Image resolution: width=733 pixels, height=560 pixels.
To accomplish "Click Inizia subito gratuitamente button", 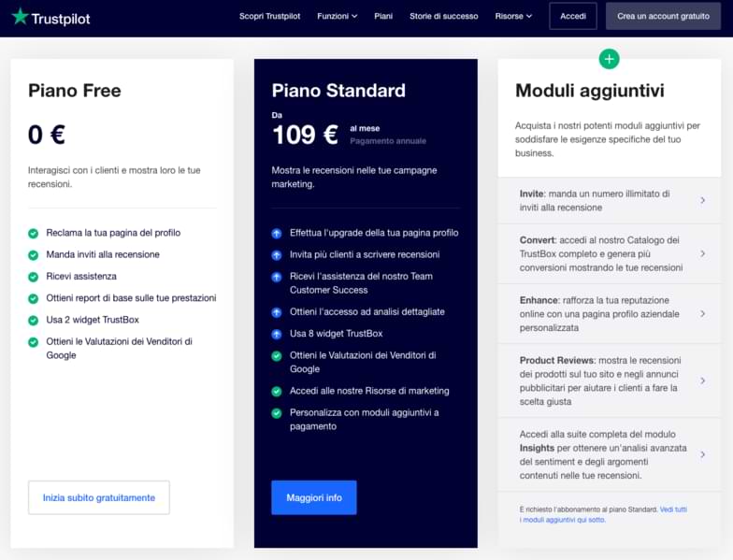I will [x=99, y=497].
